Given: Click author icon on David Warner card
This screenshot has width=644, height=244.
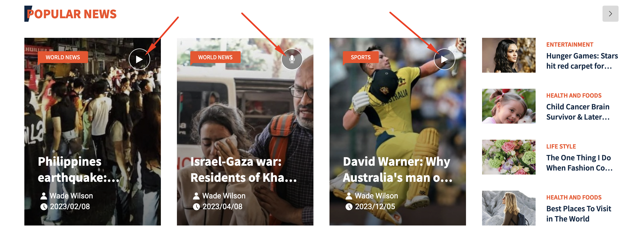Looking at the screenshot, I should pos(349,196).
